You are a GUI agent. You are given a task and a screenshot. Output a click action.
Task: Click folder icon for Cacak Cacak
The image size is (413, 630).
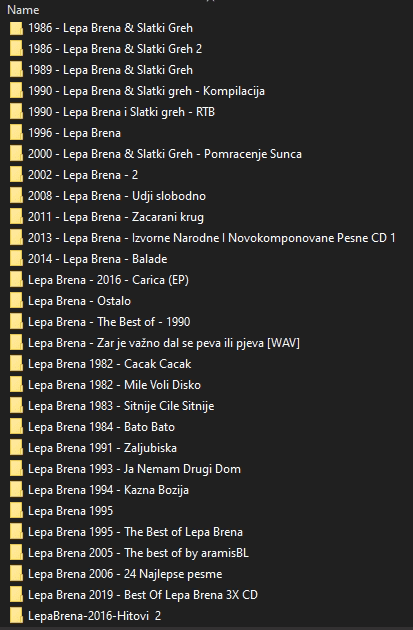coord(16,364)
